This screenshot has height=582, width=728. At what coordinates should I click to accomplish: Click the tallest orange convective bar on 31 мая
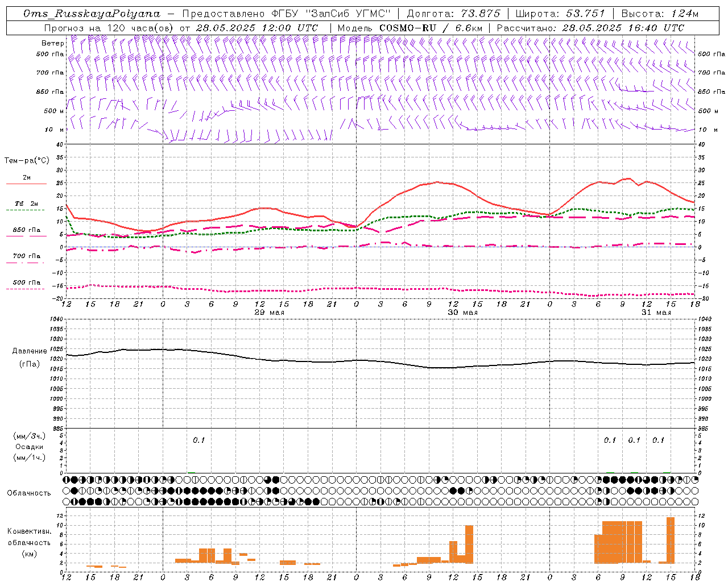click(x=671, y=540)
